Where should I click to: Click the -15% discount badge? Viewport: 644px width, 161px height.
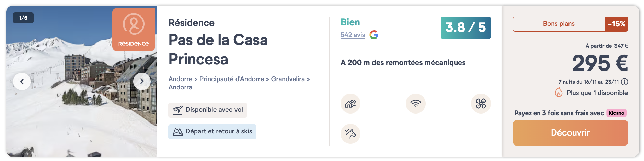pyautogui.click(x=616, y=24)
